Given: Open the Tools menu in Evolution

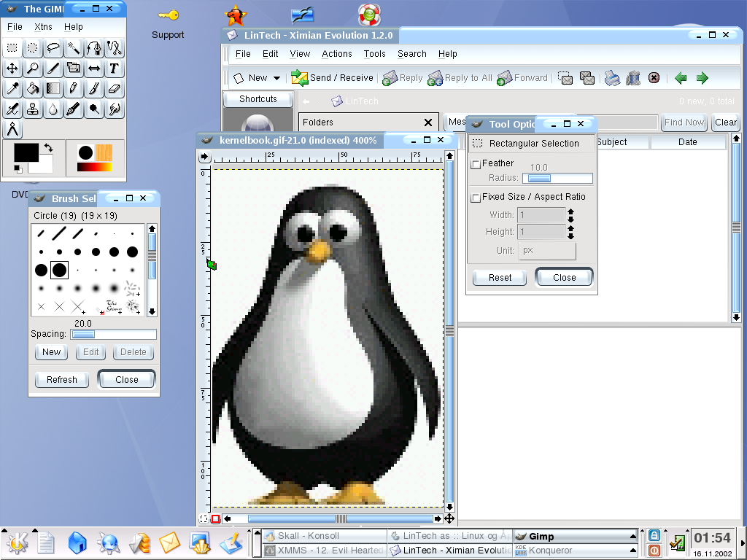Looking at the screenshot, I should click(374, 54).
